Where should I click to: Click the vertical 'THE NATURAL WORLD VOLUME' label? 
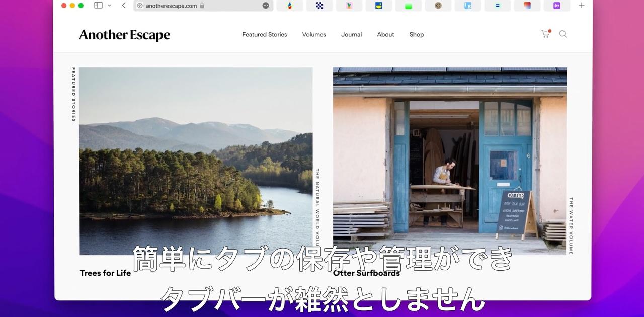coord(317,207)
